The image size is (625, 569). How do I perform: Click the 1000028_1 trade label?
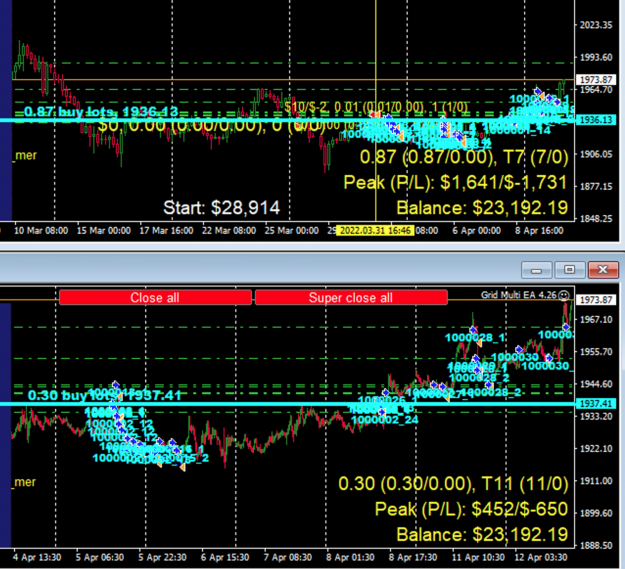pyautogui.click(x=475, y=338)
